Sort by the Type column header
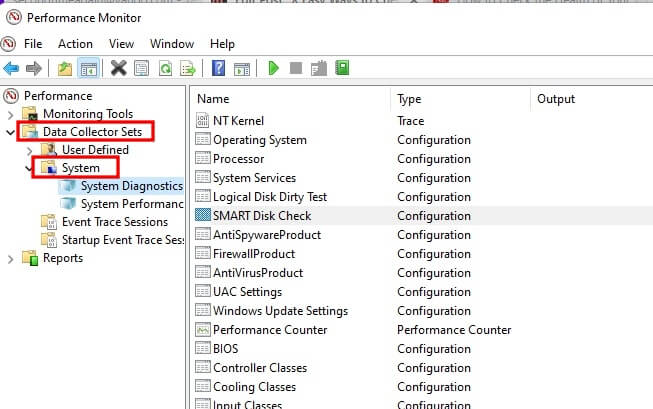The image size is (653, 409). (x=461, y=99)
